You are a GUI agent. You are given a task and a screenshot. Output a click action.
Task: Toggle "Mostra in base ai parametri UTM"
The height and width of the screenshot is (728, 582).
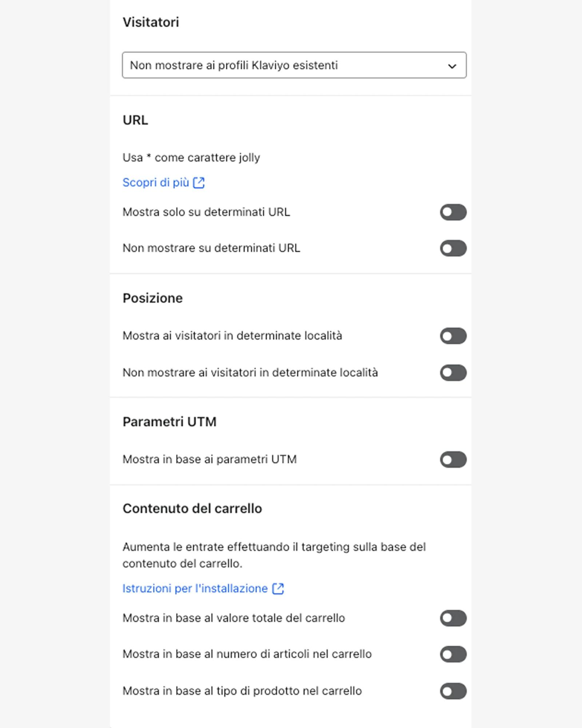point(453,460)
